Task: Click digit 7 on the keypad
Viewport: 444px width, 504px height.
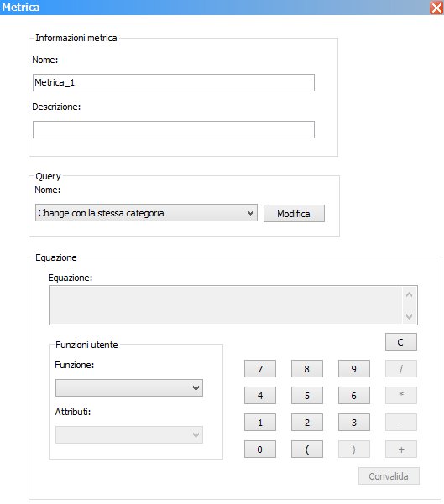Action: pos(260,369)
